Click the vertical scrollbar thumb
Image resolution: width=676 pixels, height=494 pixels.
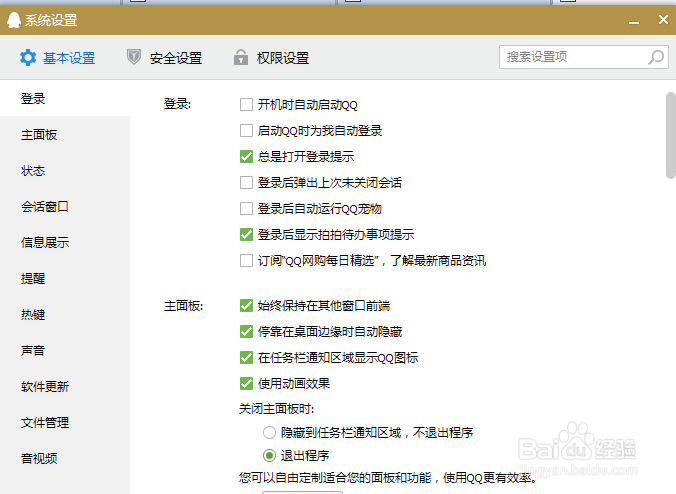click(x=671, y=135)
